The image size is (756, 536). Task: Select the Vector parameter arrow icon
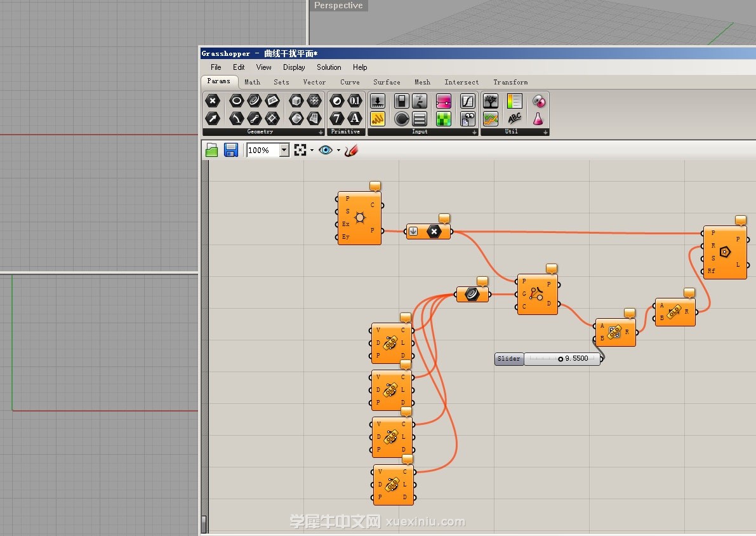click(x=213, y=118)
